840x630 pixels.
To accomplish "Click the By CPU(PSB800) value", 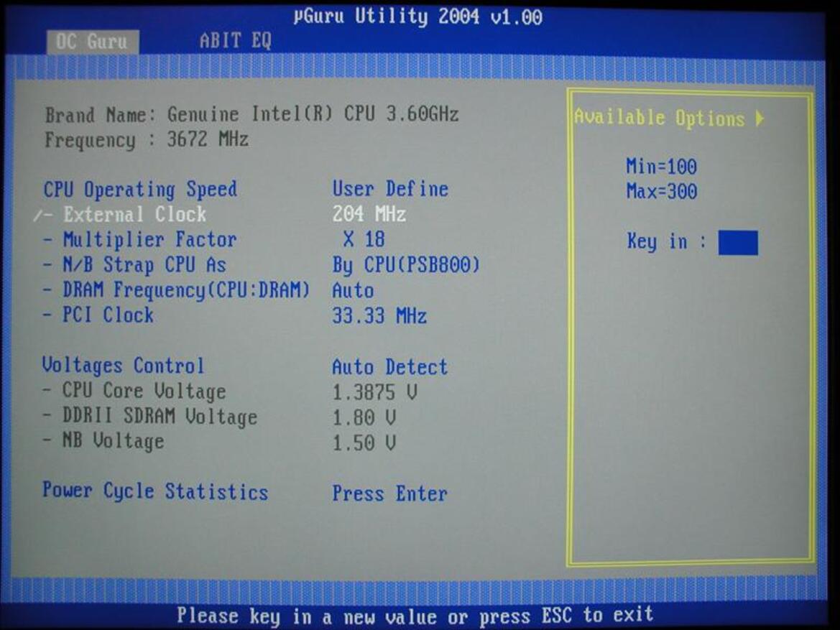I will point(405,264).
